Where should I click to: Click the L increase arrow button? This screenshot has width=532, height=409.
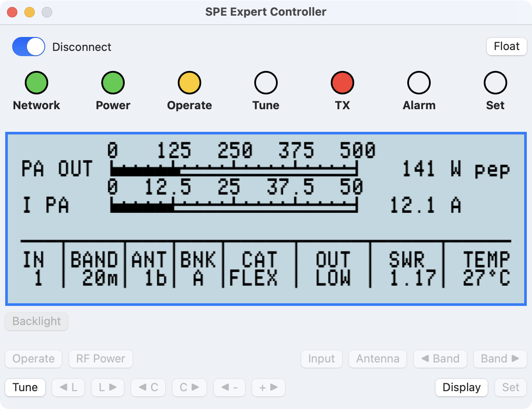[x=108, y=387]
